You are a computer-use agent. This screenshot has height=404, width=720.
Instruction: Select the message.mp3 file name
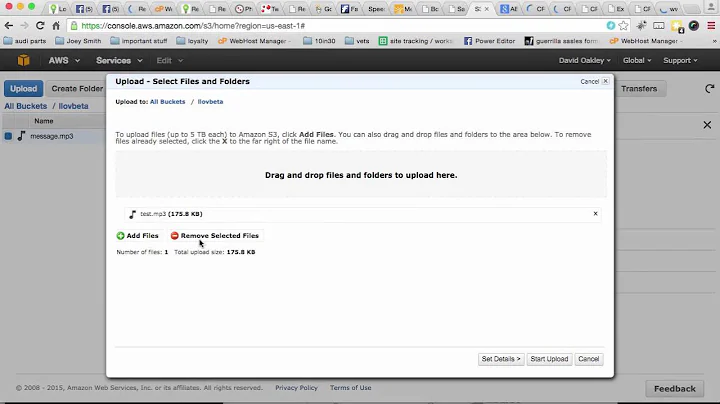coord(51,136)
